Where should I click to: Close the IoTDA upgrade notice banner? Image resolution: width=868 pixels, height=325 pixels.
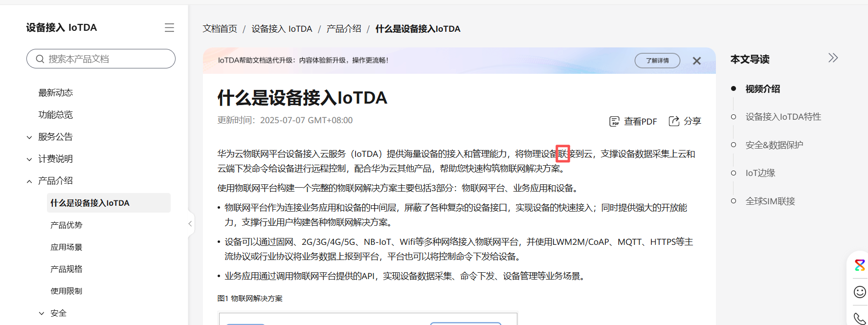click(697, 61)
